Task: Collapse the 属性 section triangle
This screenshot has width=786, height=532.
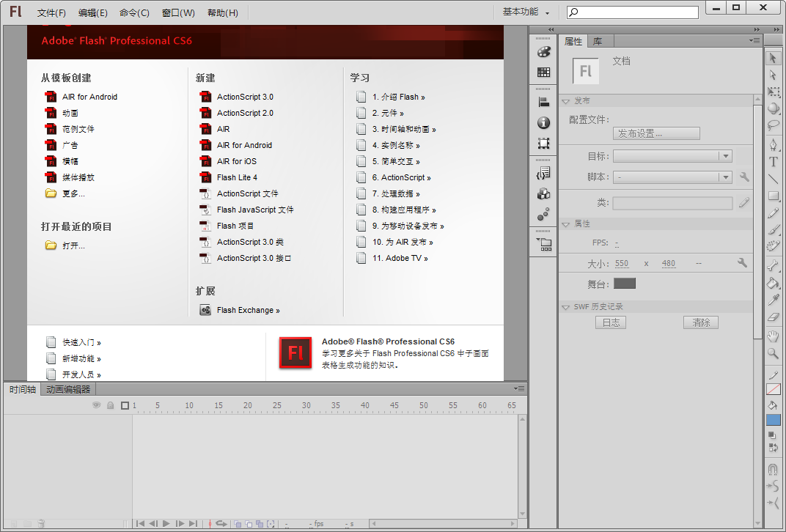Action: pos(566,224)
